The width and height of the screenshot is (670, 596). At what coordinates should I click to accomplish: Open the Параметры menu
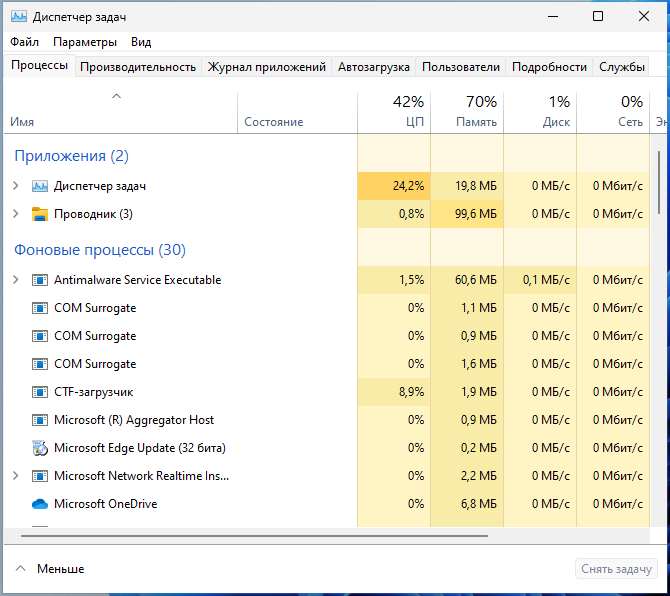click(x=85, y=42)
